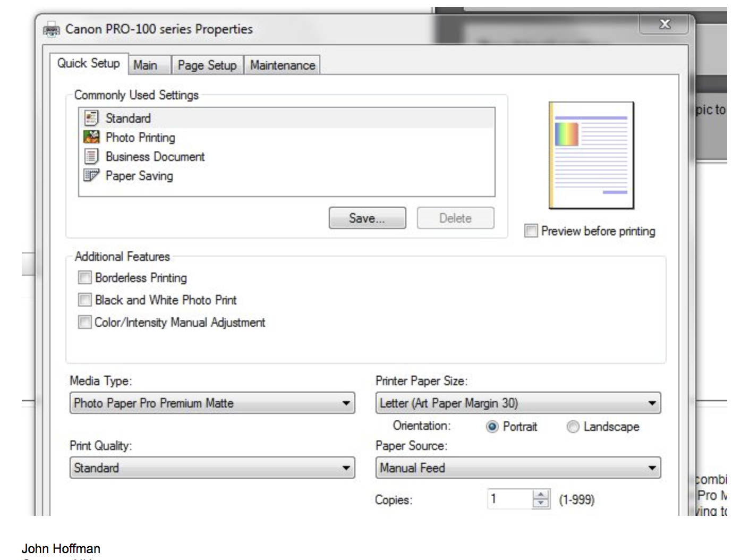
Task: Click the printer icon in title bar
Action: pyautogui.click(x=52, y=29)
